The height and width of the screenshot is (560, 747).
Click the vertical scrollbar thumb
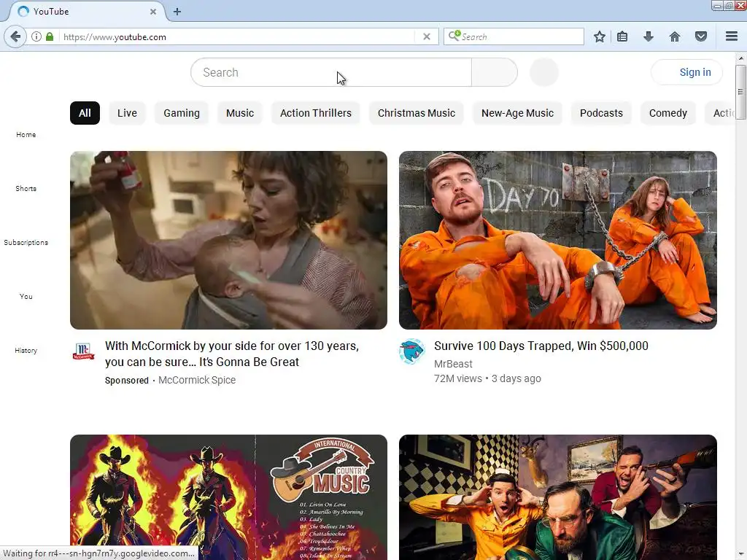click(740, 93)
